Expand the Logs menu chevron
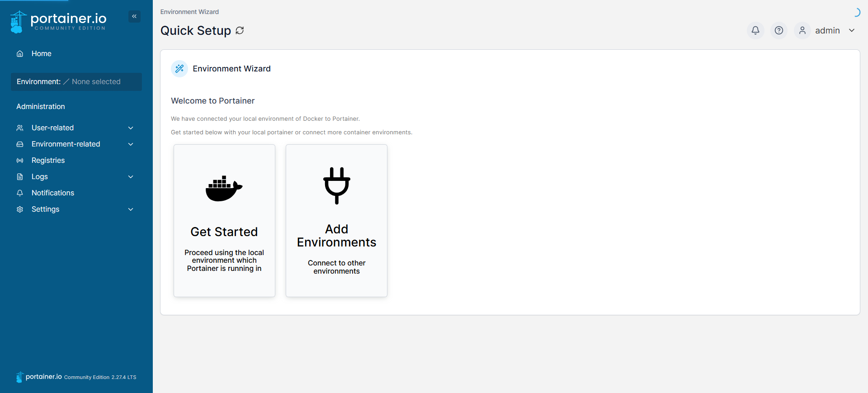Screen dimensions: 868x393 coord(131,177)
